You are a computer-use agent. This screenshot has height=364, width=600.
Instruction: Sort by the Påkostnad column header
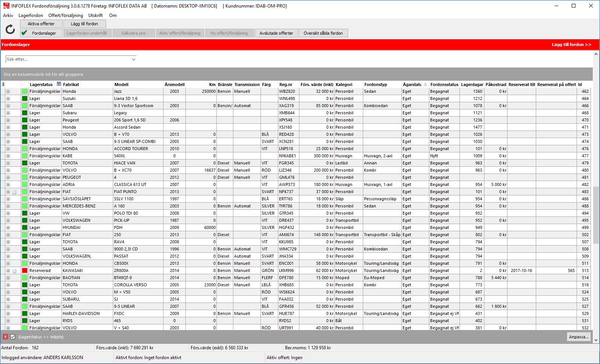(x=496, y=84)
